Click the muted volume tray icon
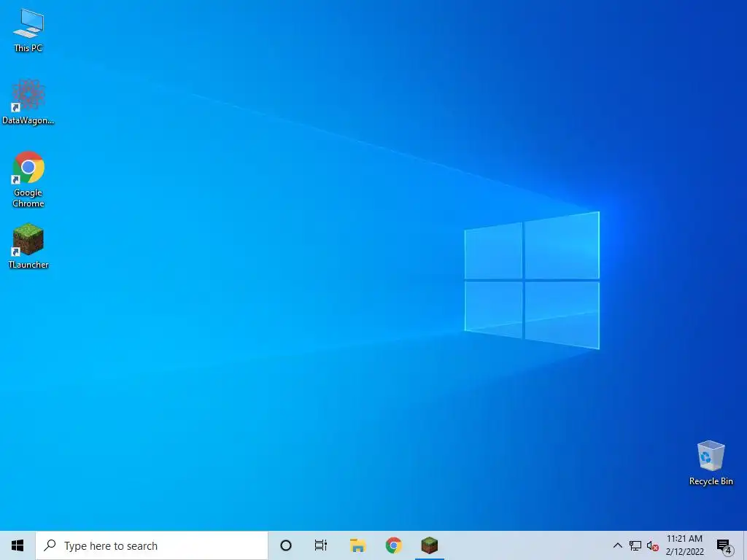747x560 pixels. tap(652, 546)
